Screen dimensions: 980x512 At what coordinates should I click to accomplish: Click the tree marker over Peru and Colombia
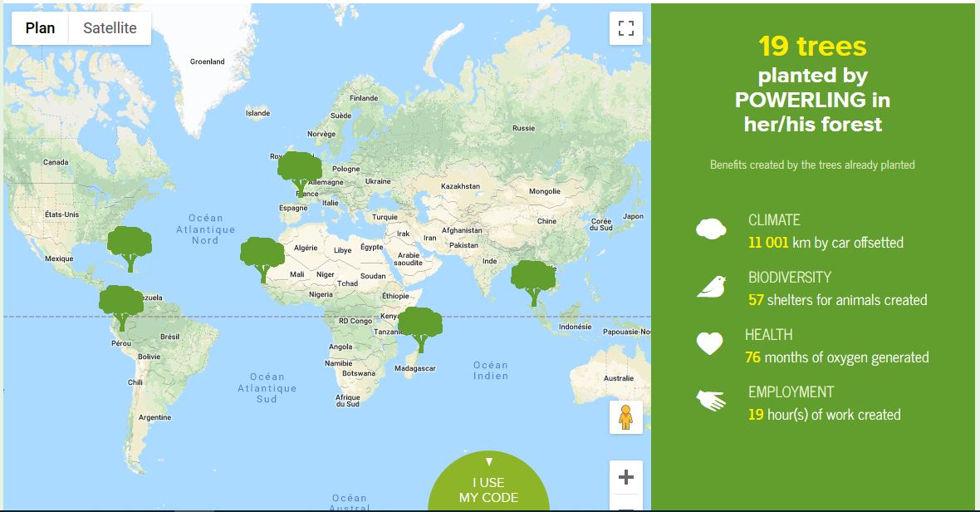(121, 308)
